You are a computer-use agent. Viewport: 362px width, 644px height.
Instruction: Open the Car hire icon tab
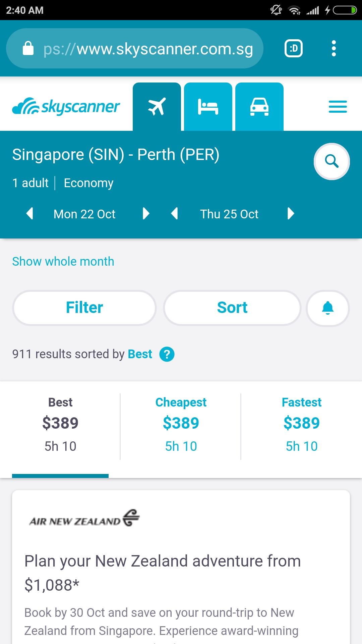(259, 107)
